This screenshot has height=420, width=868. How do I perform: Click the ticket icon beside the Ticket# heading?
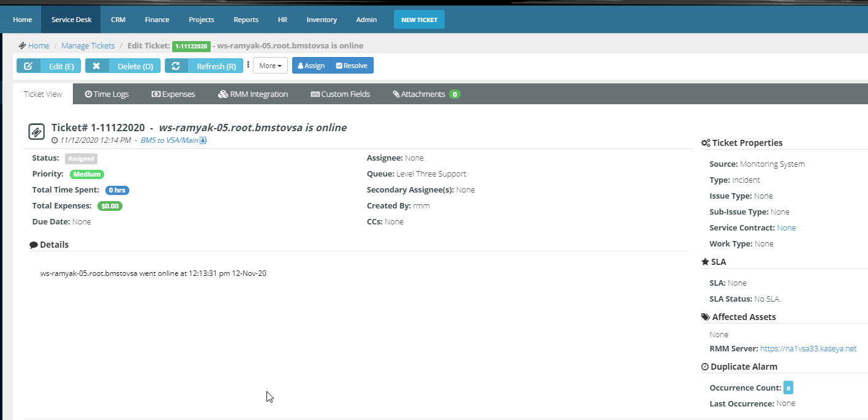pyautogui.click(x=37, y=131)
